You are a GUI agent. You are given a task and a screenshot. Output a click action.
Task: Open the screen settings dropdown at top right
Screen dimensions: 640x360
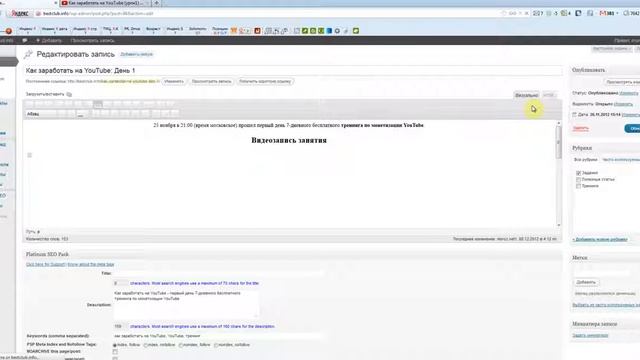611,49
